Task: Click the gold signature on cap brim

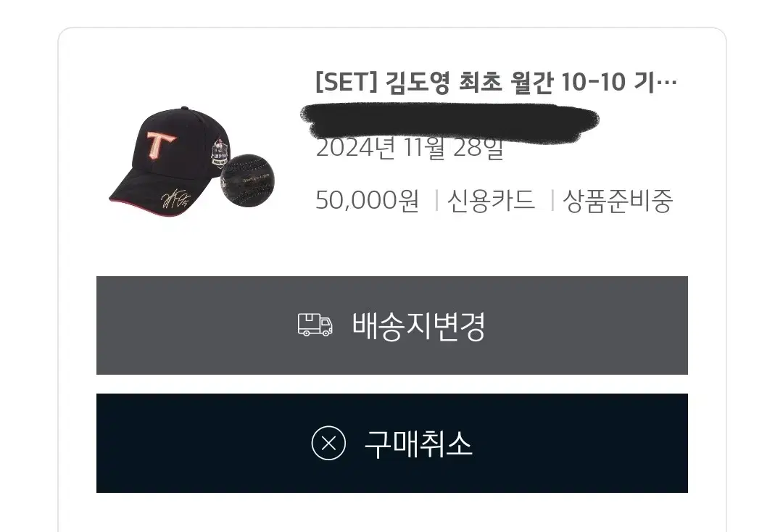Action: [175, 198]
